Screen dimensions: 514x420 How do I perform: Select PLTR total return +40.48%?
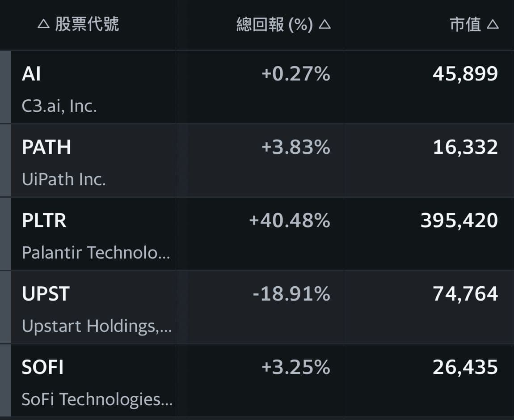click(290, 221)
